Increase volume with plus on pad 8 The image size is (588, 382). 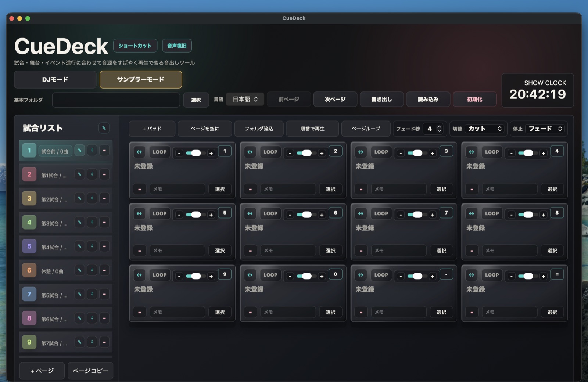[544, 215]
